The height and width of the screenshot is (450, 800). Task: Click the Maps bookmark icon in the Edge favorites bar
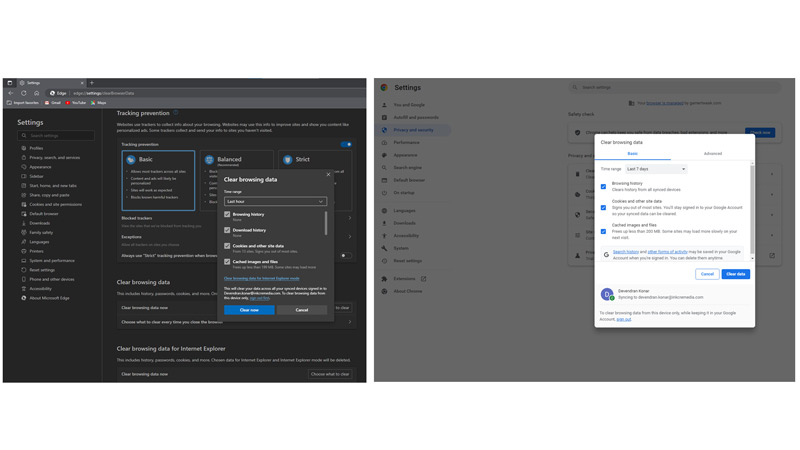(93, 103)
